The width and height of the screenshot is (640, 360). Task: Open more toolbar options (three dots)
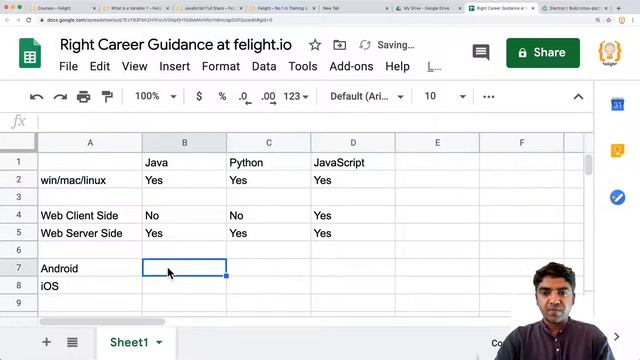489,97
